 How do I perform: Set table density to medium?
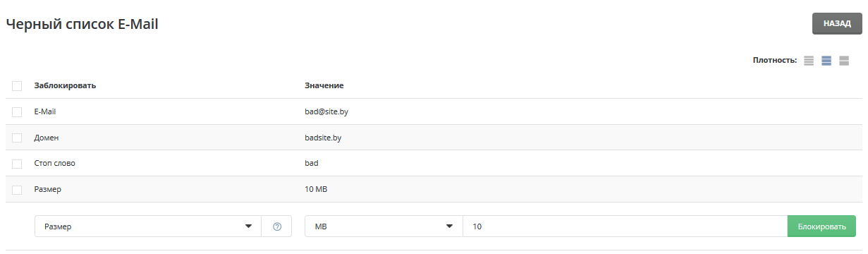[826, 61]
